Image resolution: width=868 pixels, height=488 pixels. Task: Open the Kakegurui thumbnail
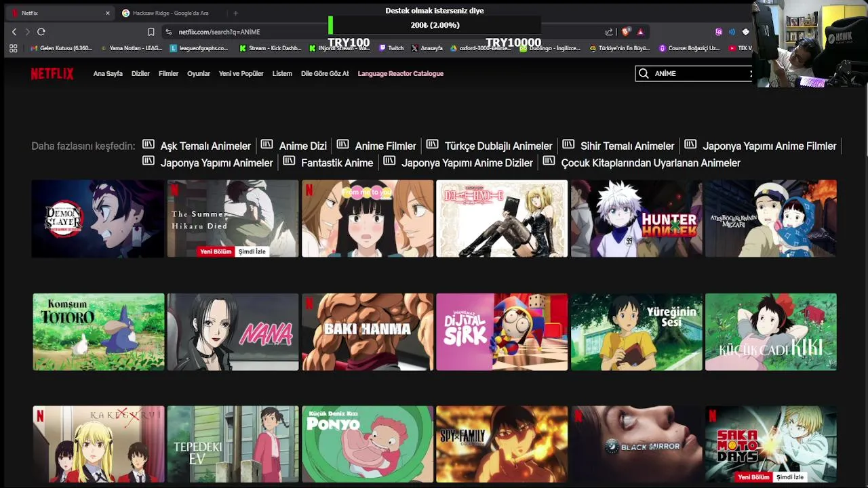click(x=98, y=444)
